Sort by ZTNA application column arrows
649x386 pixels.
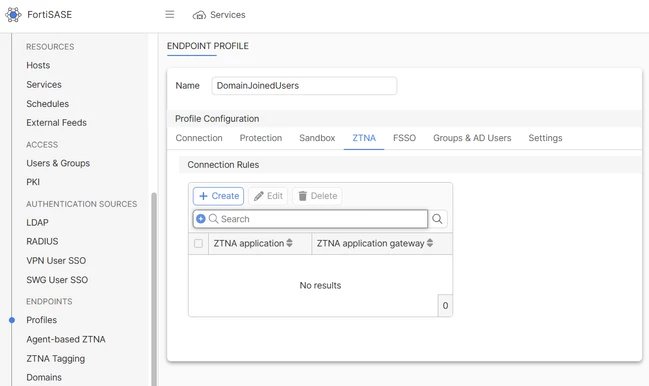click(x=289, y=243)
